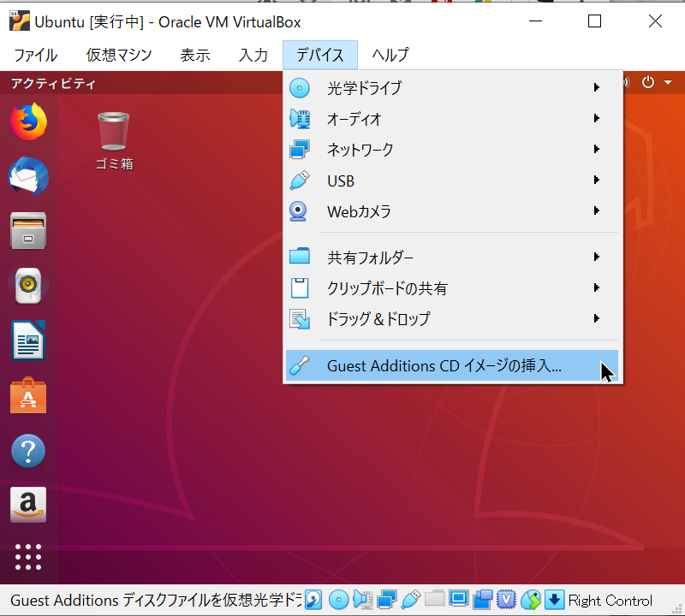
Task: Open the ヘルプ menu
Action: click(x=390, y=55)
